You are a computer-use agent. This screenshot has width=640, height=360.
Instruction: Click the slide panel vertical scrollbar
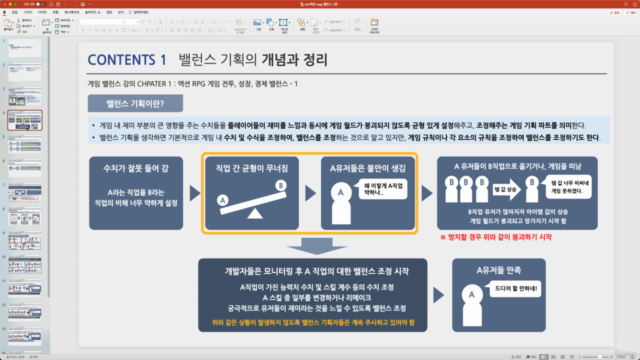click(x=49, y=167)
